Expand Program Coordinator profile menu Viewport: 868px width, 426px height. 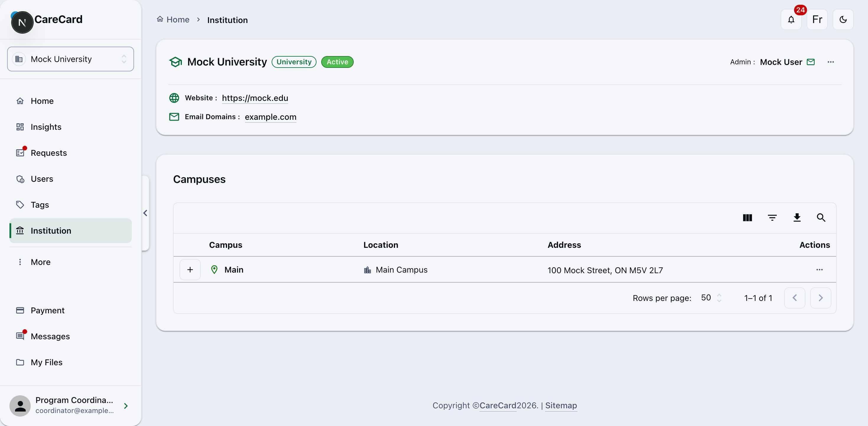click(71, 405)
